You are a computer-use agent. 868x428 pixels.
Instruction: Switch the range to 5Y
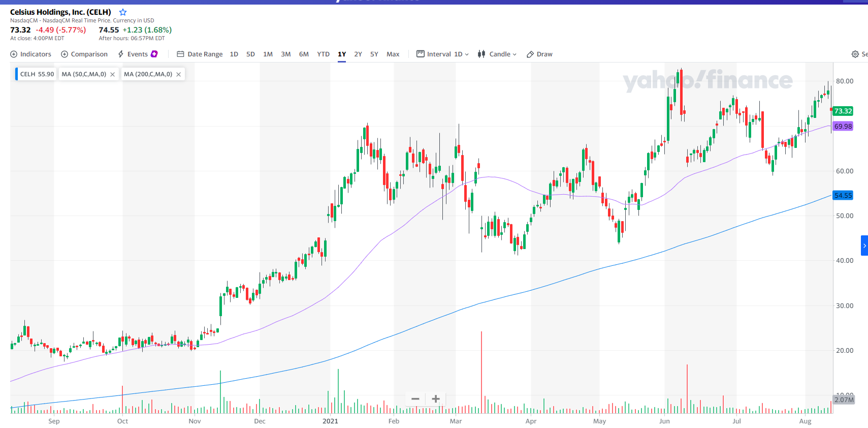374,54
